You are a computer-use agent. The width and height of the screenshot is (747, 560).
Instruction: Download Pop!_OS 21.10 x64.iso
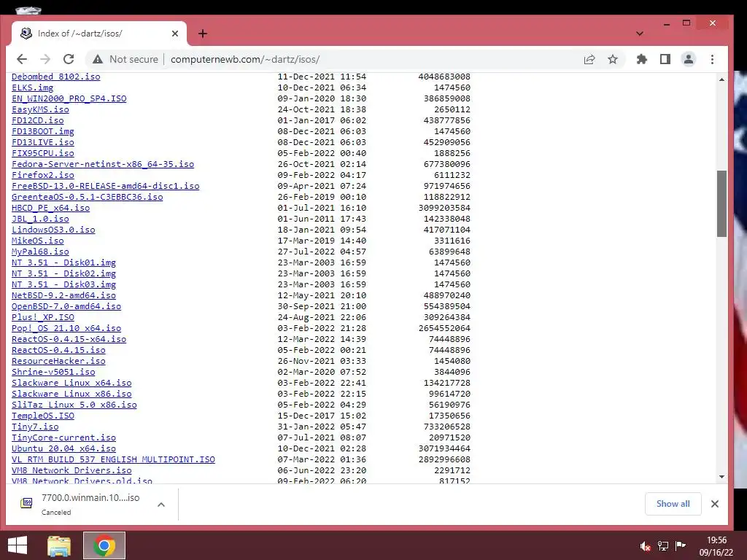[x=66, y=329]
